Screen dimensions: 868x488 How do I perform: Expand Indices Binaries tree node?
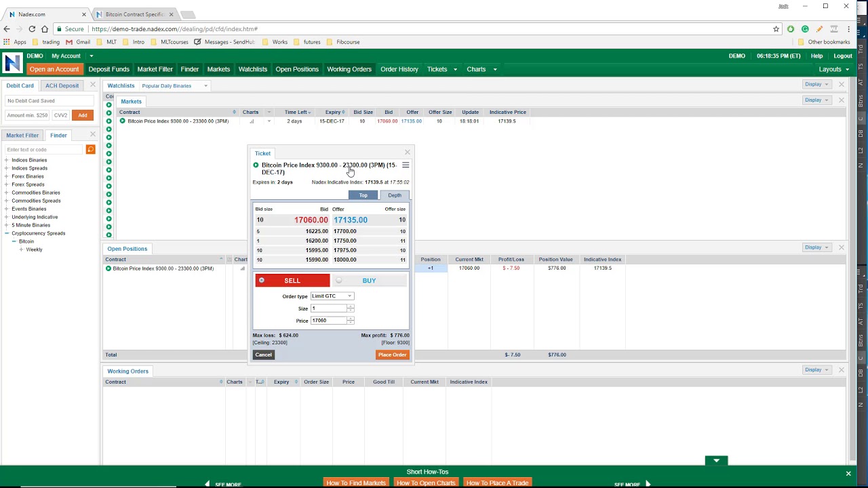pyautogui.click(x=7, y=160)
